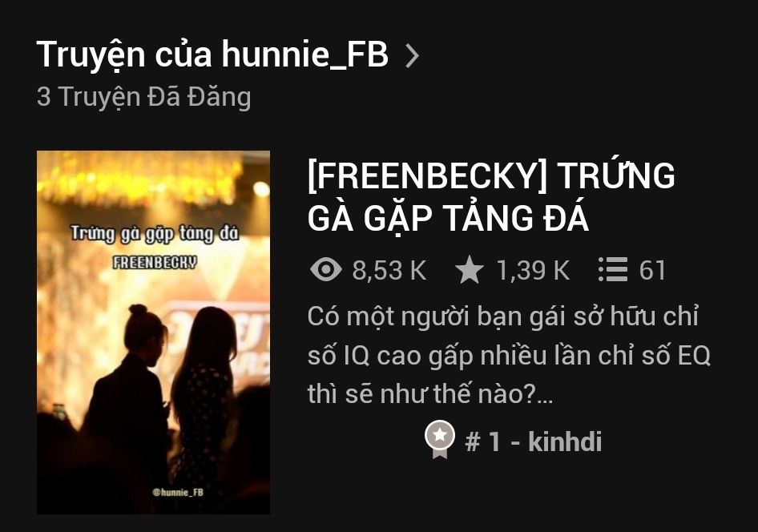The height and width of the screenshot is (532, 758).
Task: Open the story cover thumbnail
Action: click(153, 332)
